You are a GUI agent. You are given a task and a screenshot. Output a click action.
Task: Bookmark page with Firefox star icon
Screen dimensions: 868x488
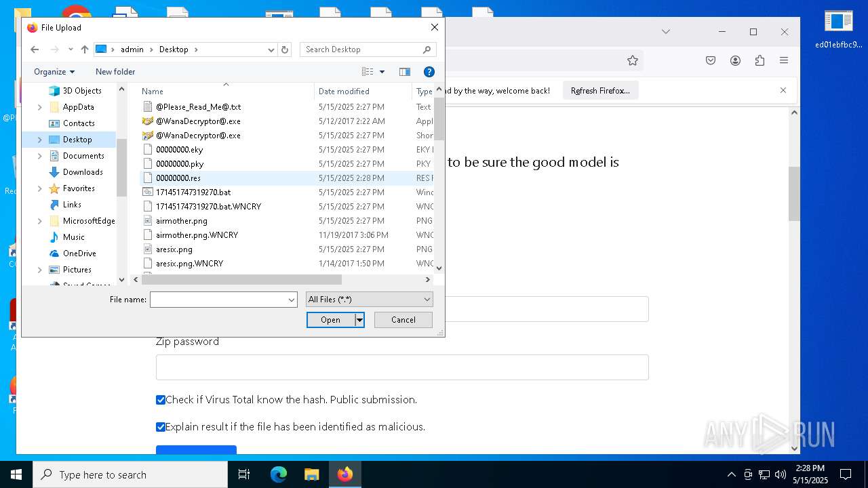click(633, 60)
